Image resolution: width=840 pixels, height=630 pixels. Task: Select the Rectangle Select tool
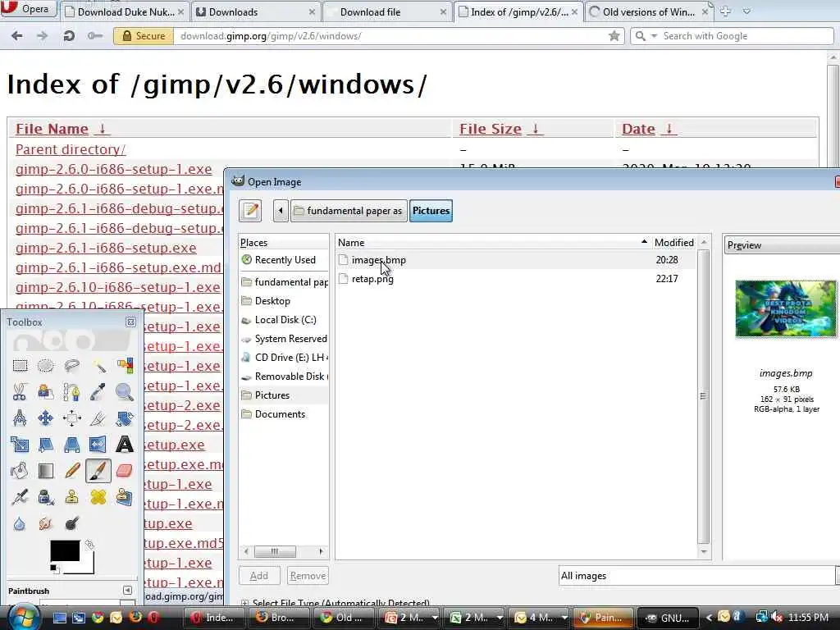(20, 366)
